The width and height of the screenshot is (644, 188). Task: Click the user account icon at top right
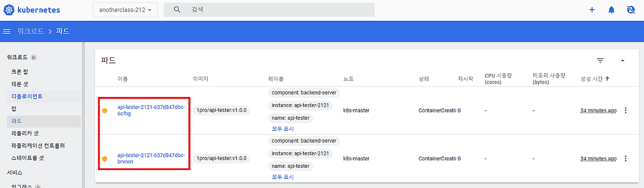[x=631, y=10]
